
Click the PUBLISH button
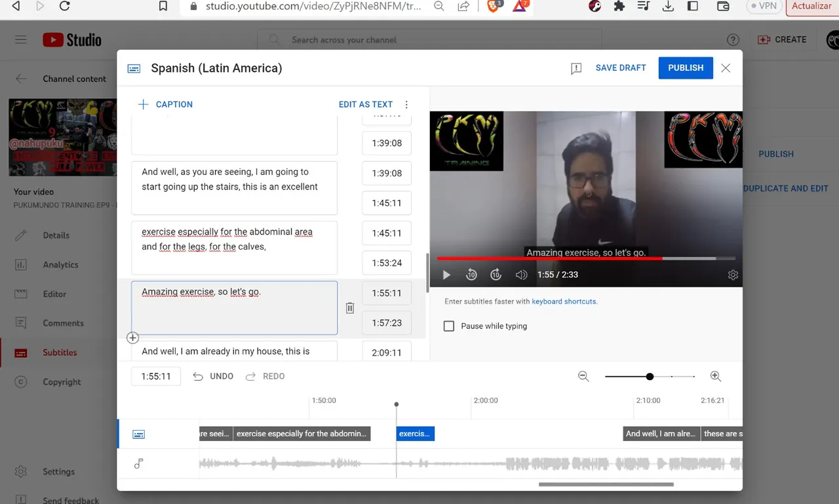point(686,68)
